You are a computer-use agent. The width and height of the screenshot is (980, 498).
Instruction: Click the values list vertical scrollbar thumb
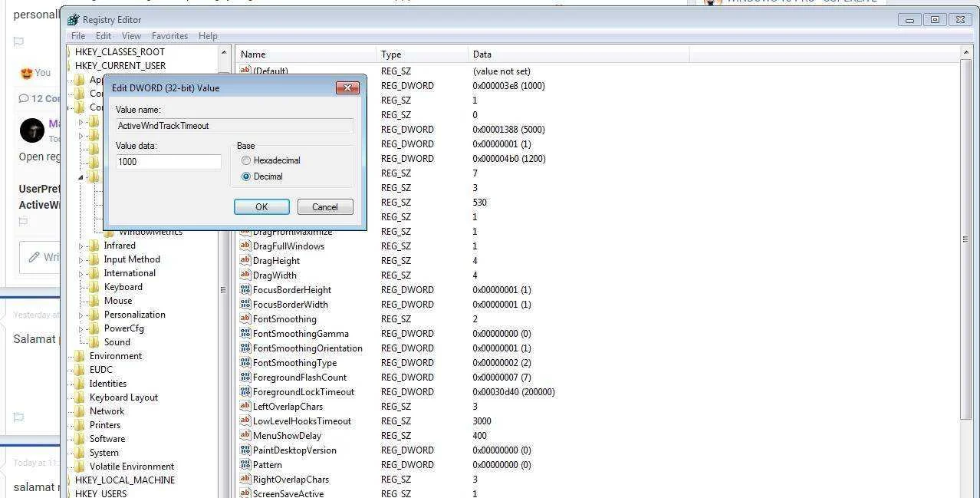[965, 239]
